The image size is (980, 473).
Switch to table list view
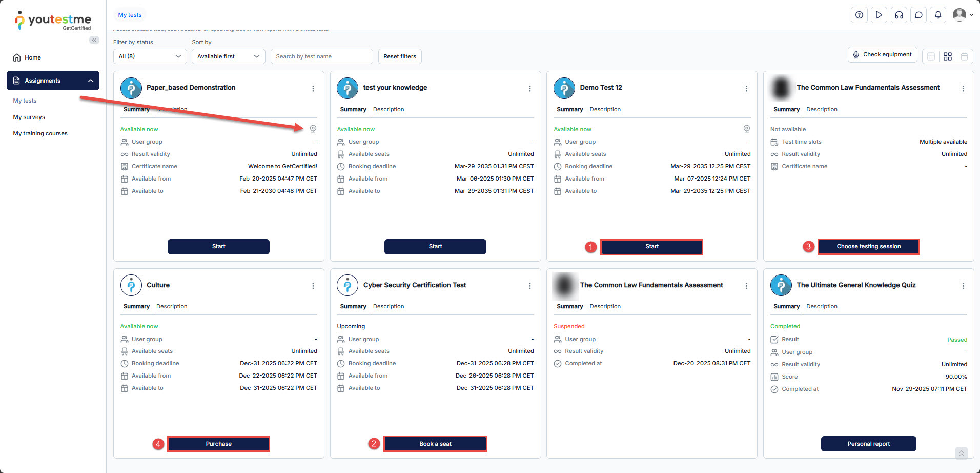pos(931,56)
